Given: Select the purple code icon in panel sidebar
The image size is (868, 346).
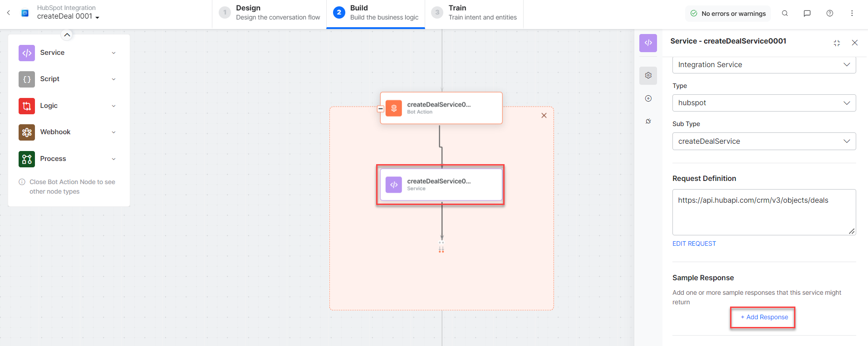Looking at the screenshot, I should pyautogui.click(x=648, y=43).
